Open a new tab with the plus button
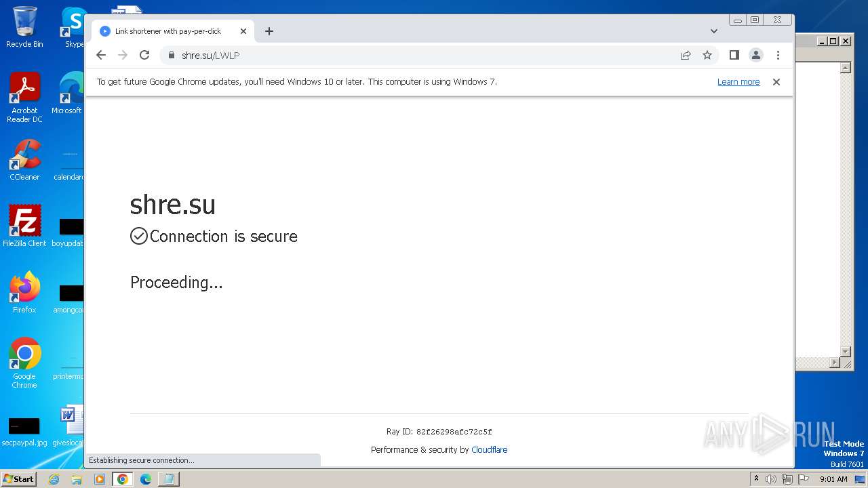The width and height of the screenshot is (868, 488). (x=269, y=31)
